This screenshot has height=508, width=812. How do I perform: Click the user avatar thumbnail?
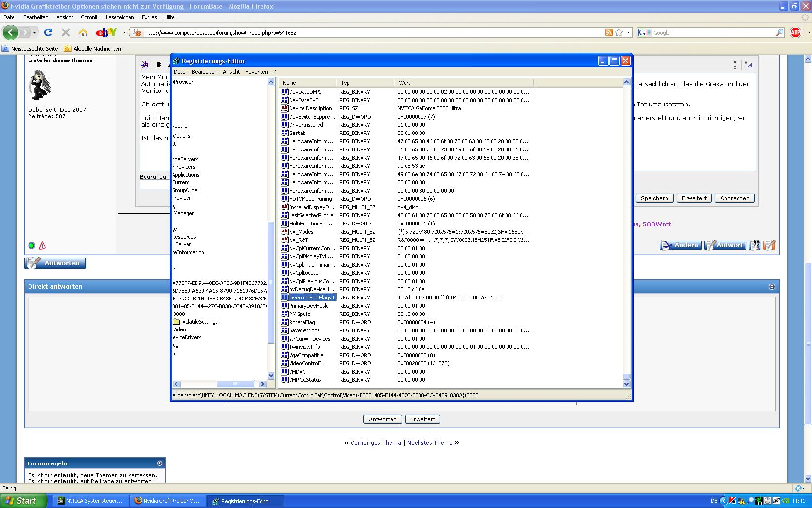41,85
